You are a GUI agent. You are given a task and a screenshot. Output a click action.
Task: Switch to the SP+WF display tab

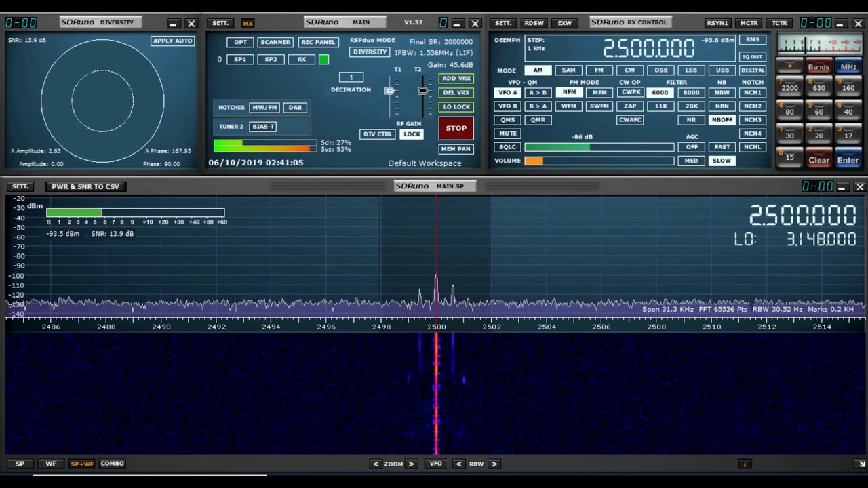[82, 464]
